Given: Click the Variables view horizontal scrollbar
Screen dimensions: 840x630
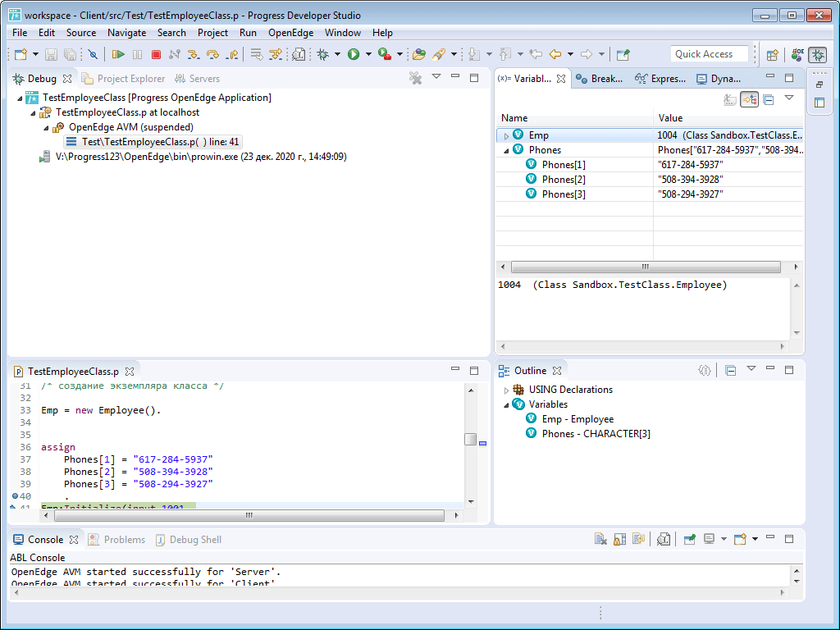Looking at the screenshot, I should click(646, 267).
